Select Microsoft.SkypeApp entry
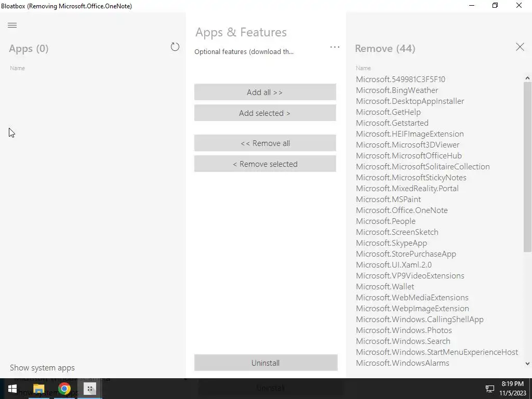Screen dimensions: 532x399 [391, 243]
